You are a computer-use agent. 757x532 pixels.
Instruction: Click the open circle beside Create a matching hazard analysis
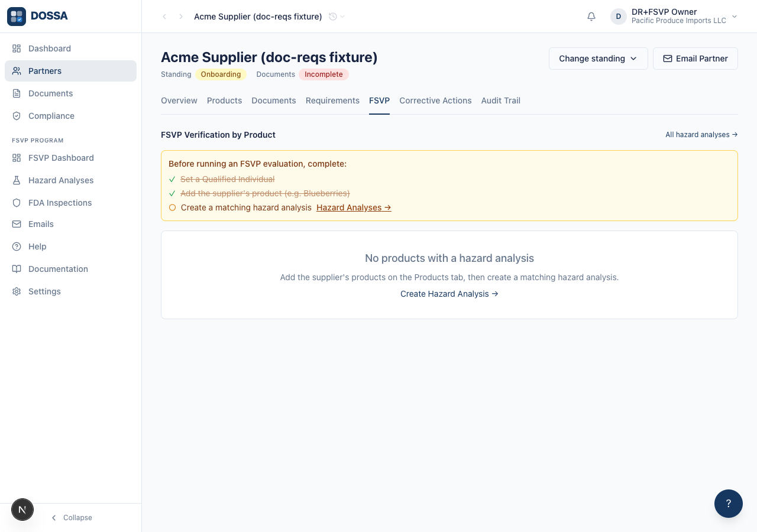pos(172,207)
